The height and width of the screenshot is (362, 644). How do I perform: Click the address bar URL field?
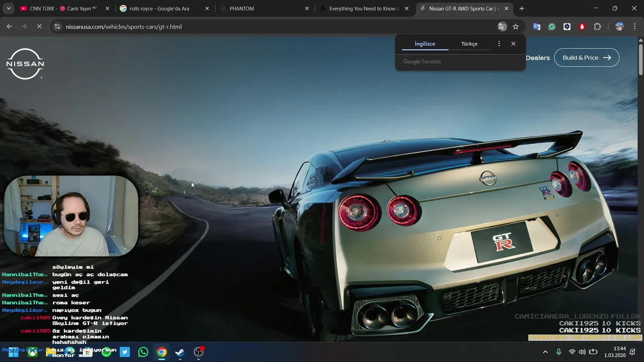tap(277, 27)
